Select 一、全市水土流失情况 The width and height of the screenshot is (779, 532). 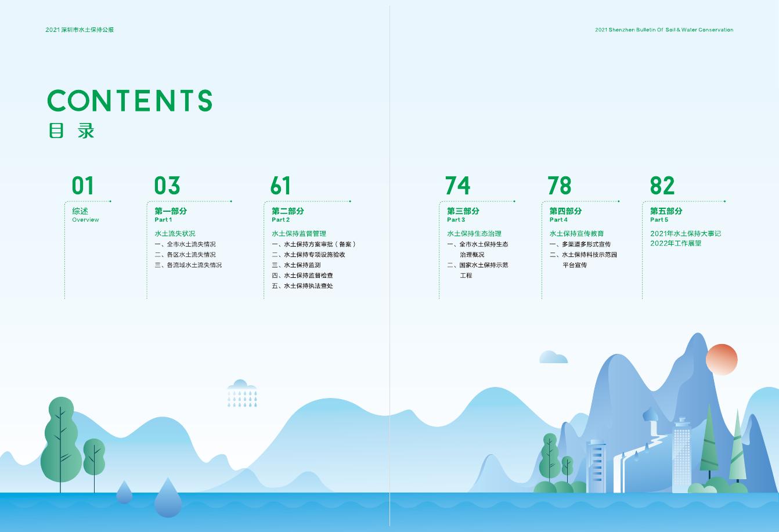185,244
